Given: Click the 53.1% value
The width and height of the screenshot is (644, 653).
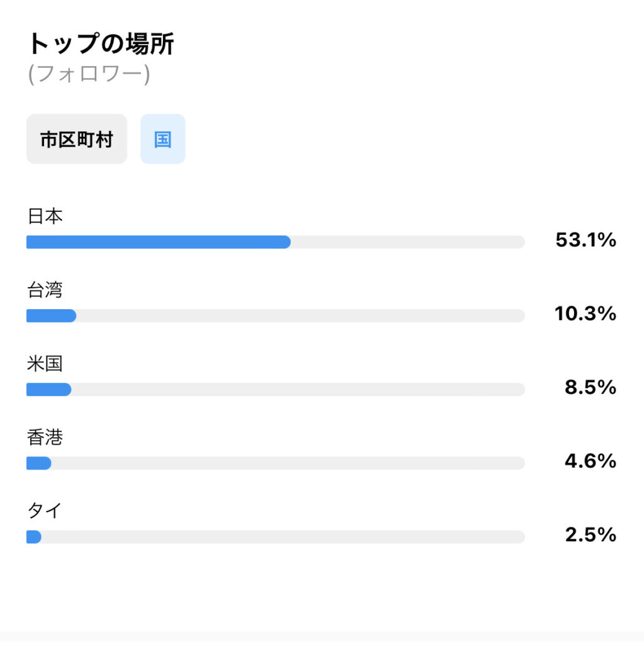Looking at the screenshot, I should (x=586, y=240).
